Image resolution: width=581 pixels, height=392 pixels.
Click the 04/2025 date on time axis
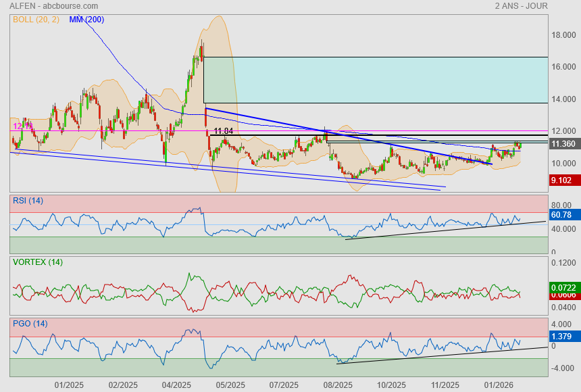click(x=176, y=385)
